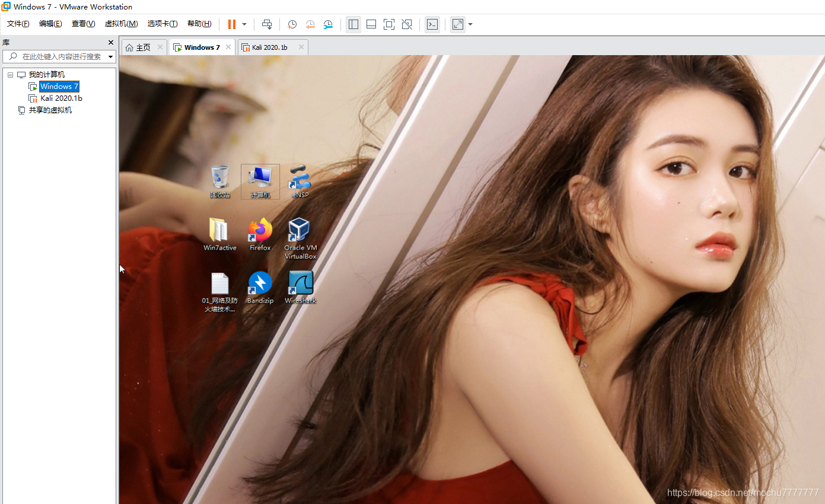Send Ctrl+Alt+Del to the virtual machine
This screenshot has width=825, height=504.
tap(267, 24)
